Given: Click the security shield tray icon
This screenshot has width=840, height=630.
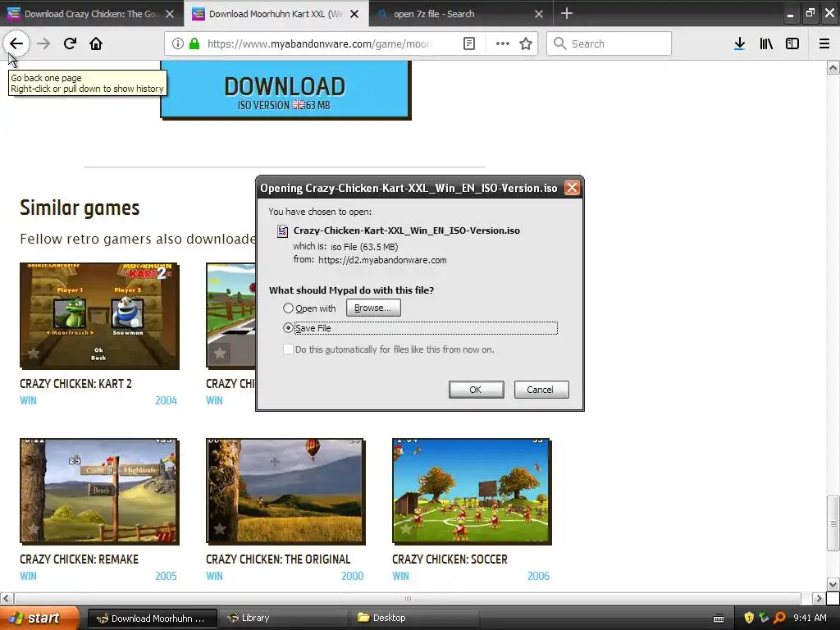Looking at the screenshot, I should pos(749,618).
